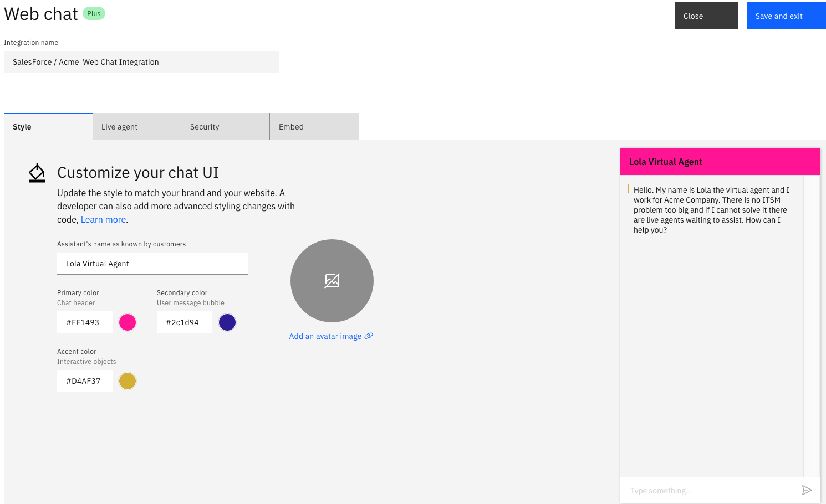The width and height of the screenshot is (826, 504).
Task: Click the no-image placeholder icon in avatar
Action: pos(332,281)
